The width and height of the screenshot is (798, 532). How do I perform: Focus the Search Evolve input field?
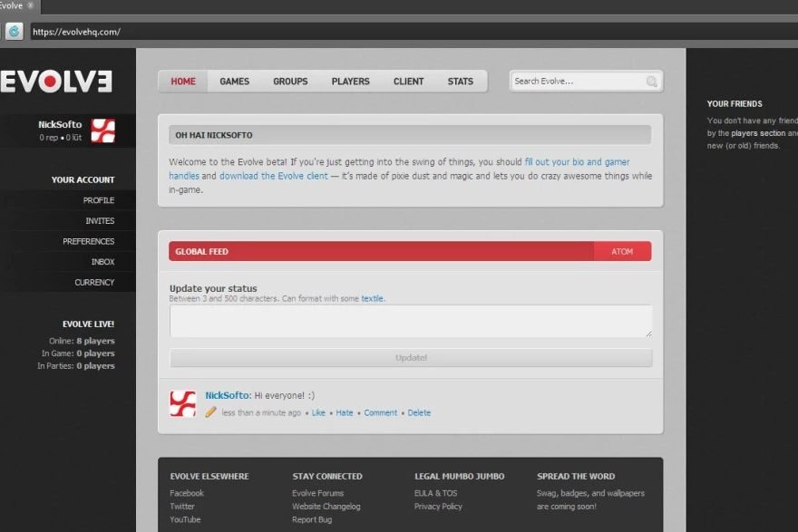(x=577, y=82)
